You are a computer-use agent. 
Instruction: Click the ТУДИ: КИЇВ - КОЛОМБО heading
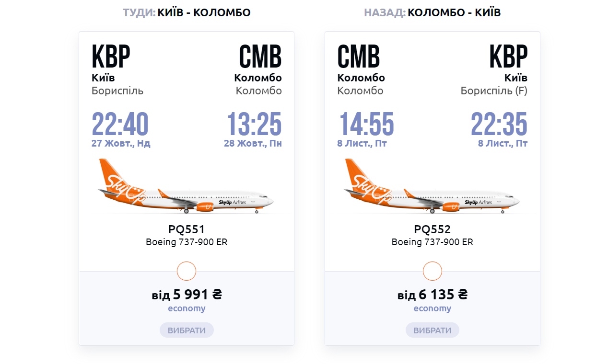pos(187,12)
